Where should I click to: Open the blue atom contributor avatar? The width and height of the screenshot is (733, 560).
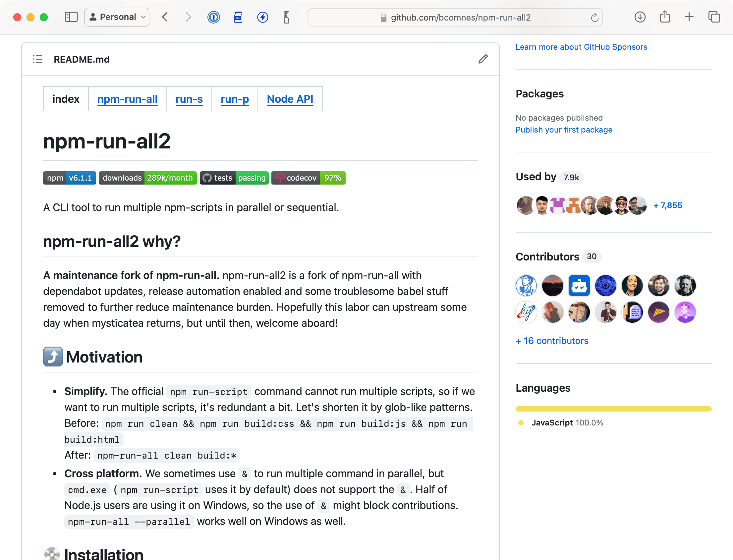(605, 286)
